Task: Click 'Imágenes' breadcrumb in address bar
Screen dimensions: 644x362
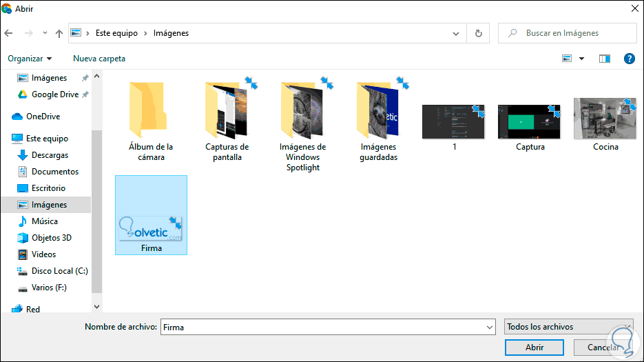Action: coord(171,33)
